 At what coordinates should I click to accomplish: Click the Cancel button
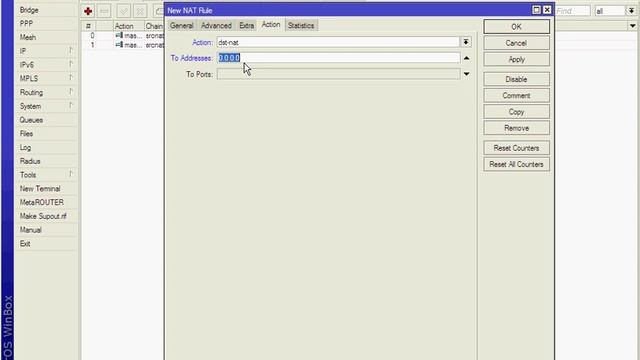(x=516, y=43)
